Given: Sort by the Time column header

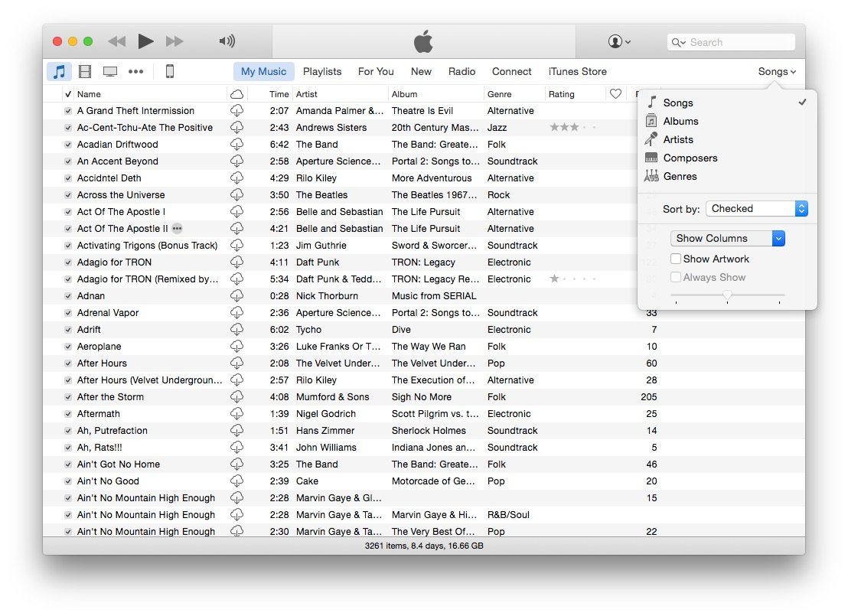Looking at the screenshot, I should (x=270, y=94).
